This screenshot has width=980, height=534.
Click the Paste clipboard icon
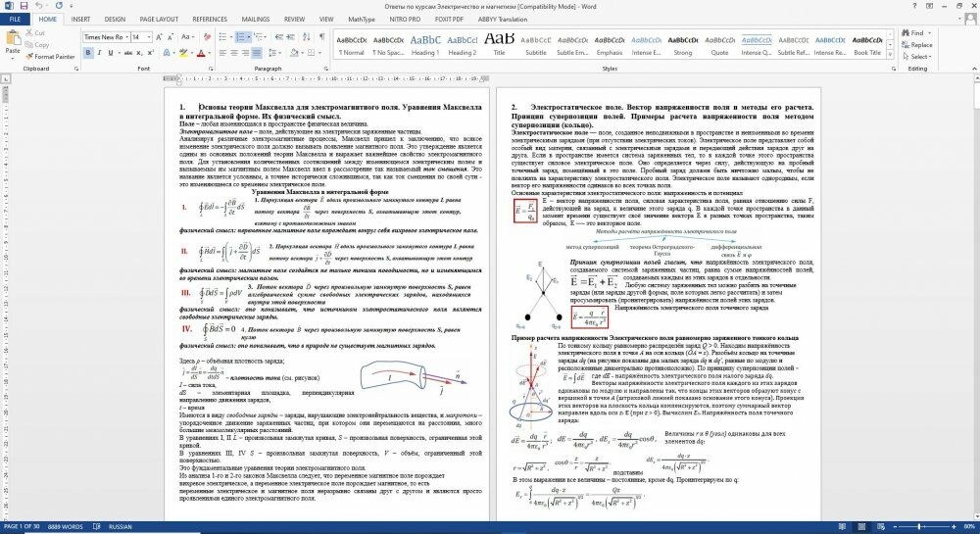tap(12, 39)
